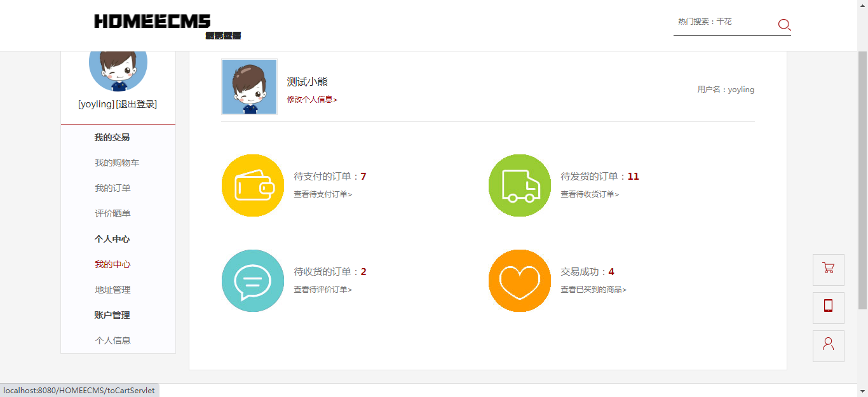
Task: Open 查看已买到的商品 link
Action: pyautogui.click(x=593, y=290)
